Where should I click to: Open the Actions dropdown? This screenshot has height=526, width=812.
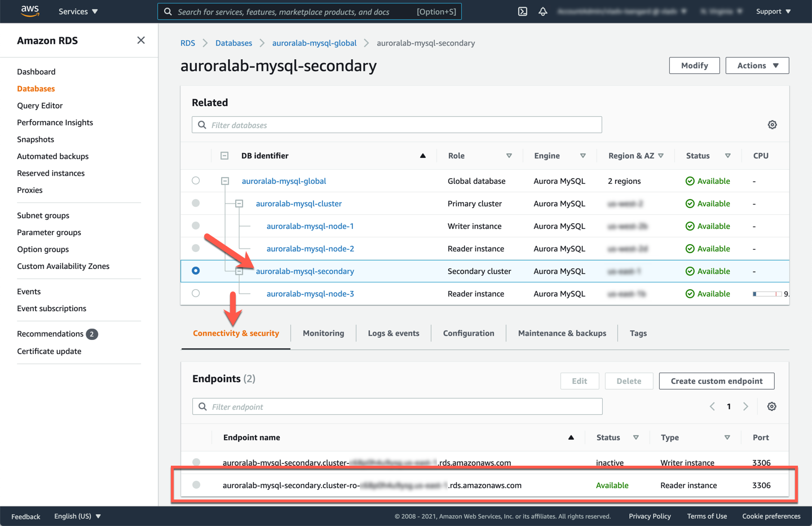click(x=757, y=65)
